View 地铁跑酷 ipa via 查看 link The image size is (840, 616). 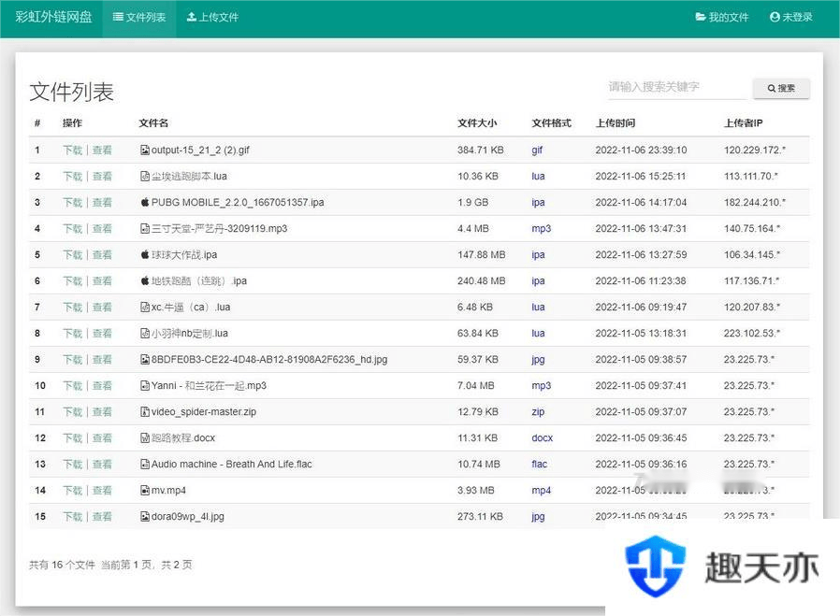(x=102, y=281)
